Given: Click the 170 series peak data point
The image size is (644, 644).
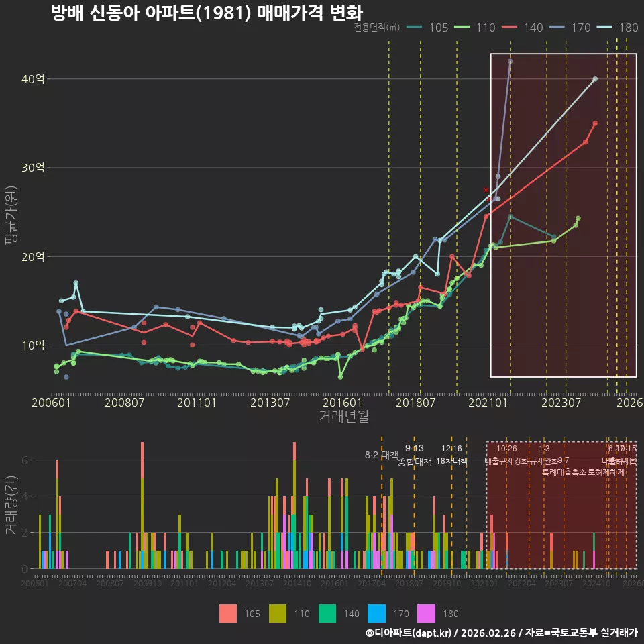Looking at the screenshot, I should pos(510,62).
